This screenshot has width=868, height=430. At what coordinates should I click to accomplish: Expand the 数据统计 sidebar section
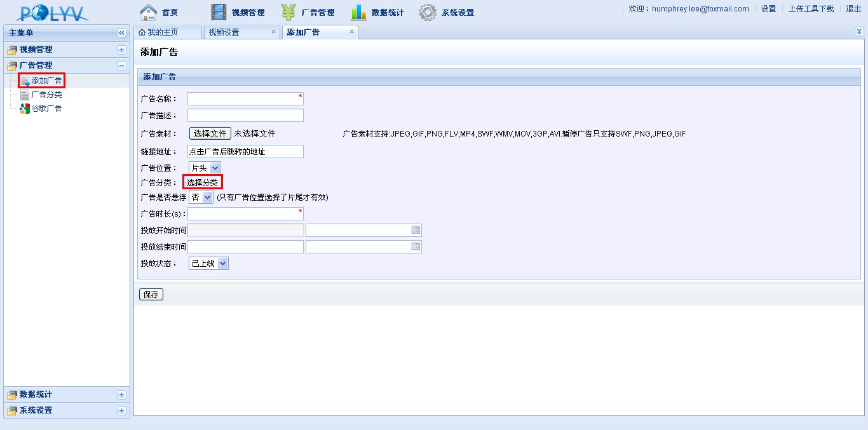121,395
